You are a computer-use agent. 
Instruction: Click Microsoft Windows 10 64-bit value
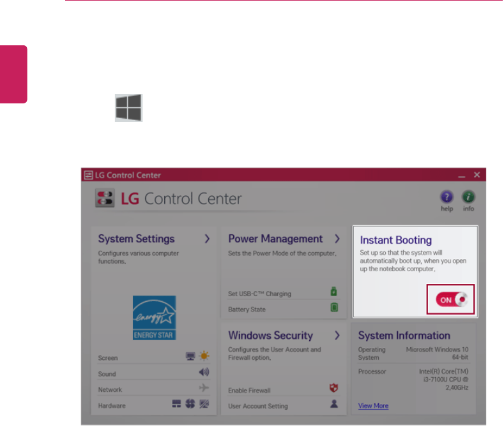(x=437, y=354)
